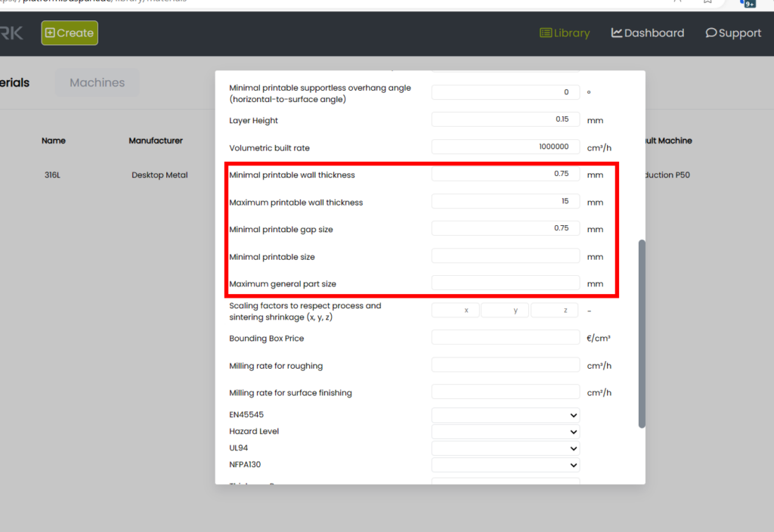This screenshot has width=774, height=532.
Task: Click the Bounding Box Price field
Action: coord(505,338)
